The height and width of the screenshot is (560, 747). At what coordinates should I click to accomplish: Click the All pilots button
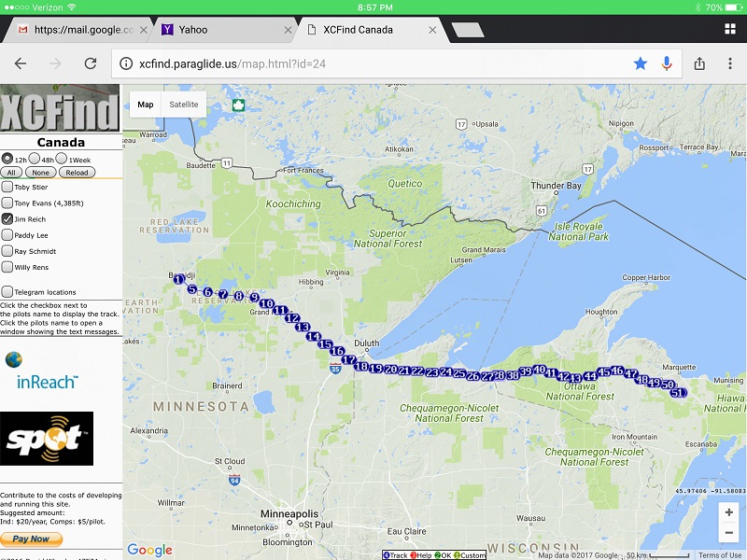pos(11,173)
